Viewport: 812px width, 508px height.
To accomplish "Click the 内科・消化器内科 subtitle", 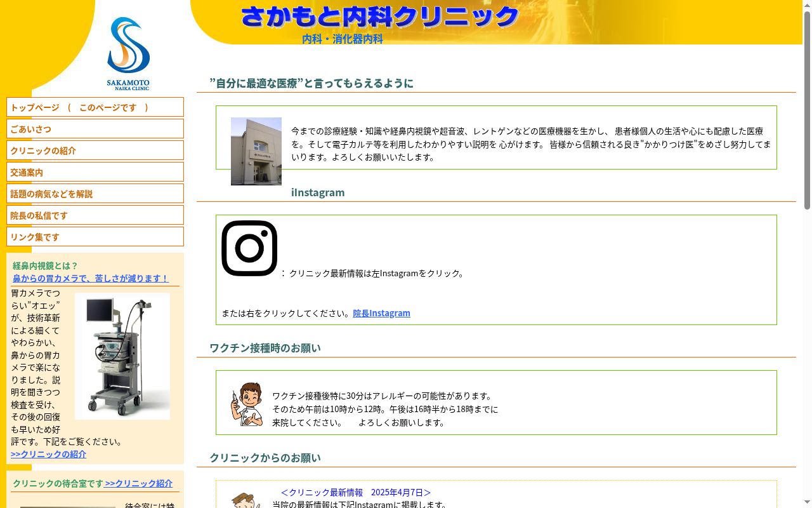I will coord(343,39).
